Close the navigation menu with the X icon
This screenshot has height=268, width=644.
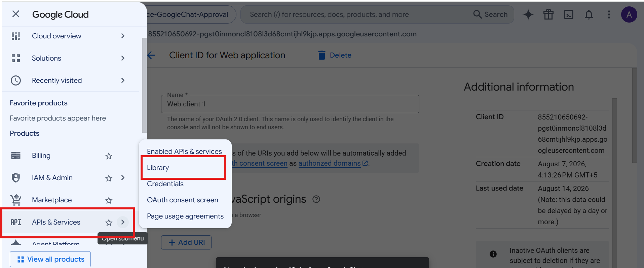[x=16, y=14]
